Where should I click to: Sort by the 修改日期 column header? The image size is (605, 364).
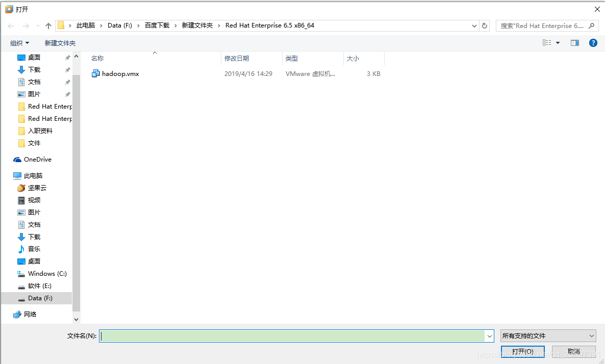coord(252,58)
